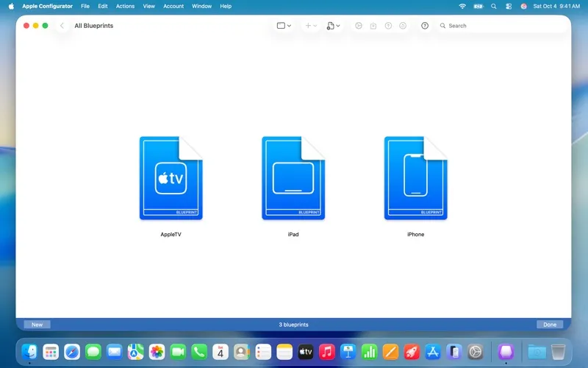
Task: Open App Store from the Dock
Action: pyautogui.click(x=433, y=352)
